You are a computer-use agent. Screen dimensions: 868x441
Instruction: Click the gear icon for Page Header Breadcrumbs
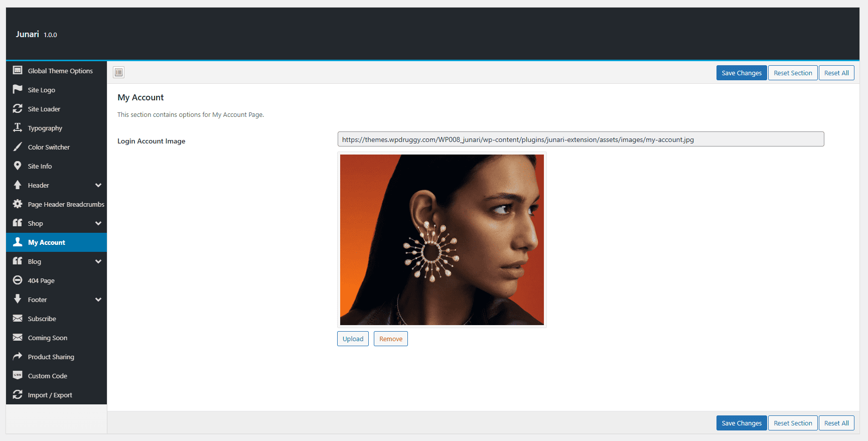pos(18,204)
